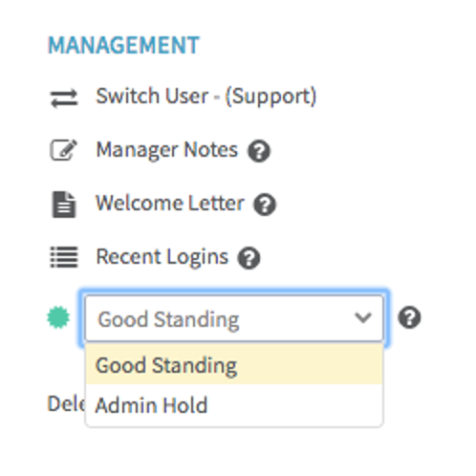Image resolution: width=476 pixels, height=476 pixels.
Task: Click the Recent Logins list icon
Action: 64,257
